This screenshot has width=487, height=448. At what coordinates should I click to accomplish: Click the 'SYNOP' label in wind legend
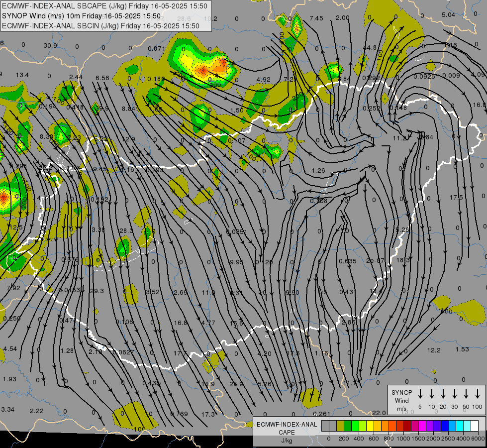click(x=401, y=392)
